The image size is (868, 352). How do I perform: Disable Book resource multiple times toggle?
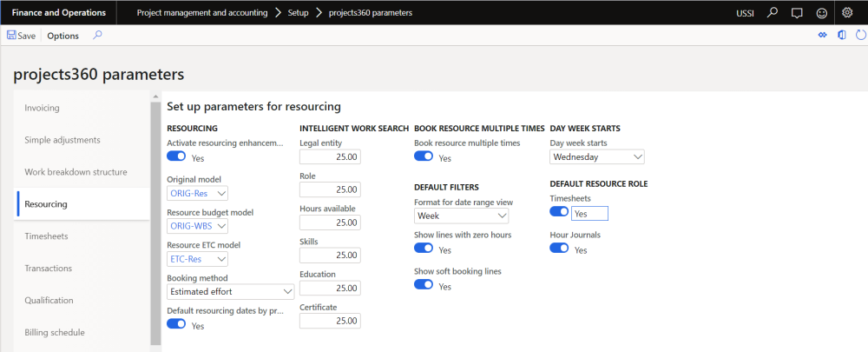[424, 157]
